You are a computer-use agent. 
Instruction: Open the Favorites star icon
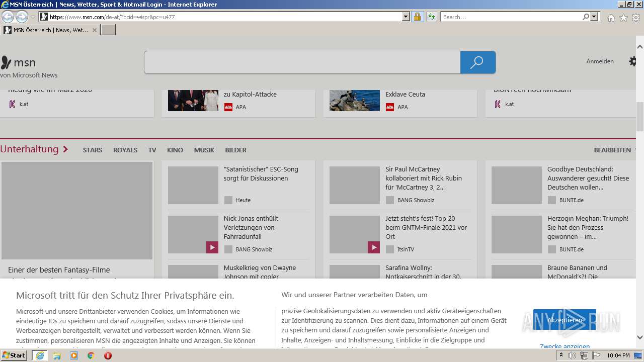click(x=623, y=18)
